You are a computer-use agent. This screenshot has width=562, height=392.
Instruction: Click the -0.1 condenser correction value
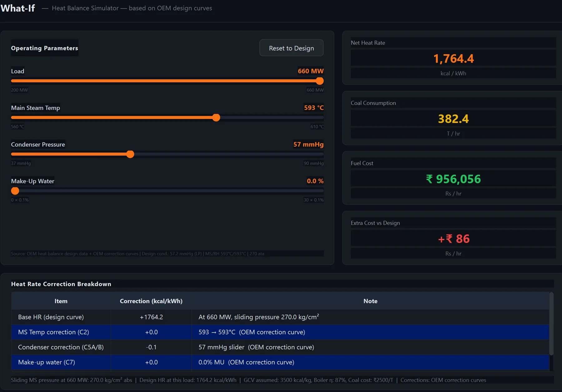tap(151, 347)
